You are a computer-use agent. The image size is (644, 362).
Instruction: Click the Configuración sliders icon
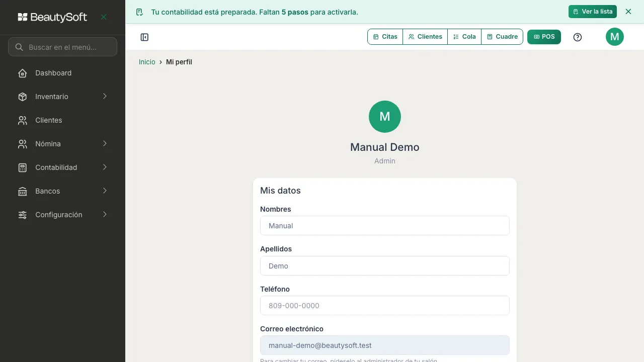tap(23, 215)
